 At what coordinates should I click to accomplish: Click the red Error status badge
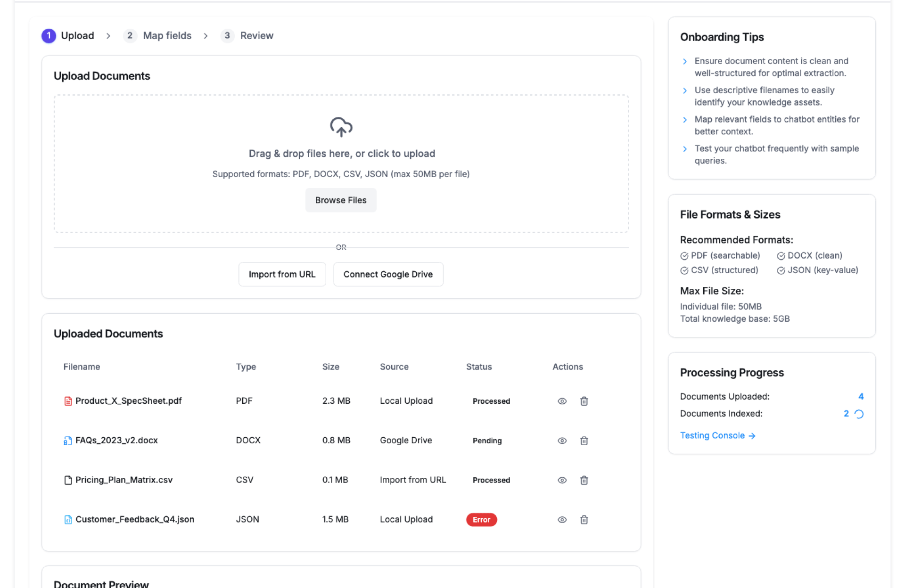[x=481, y=520]
